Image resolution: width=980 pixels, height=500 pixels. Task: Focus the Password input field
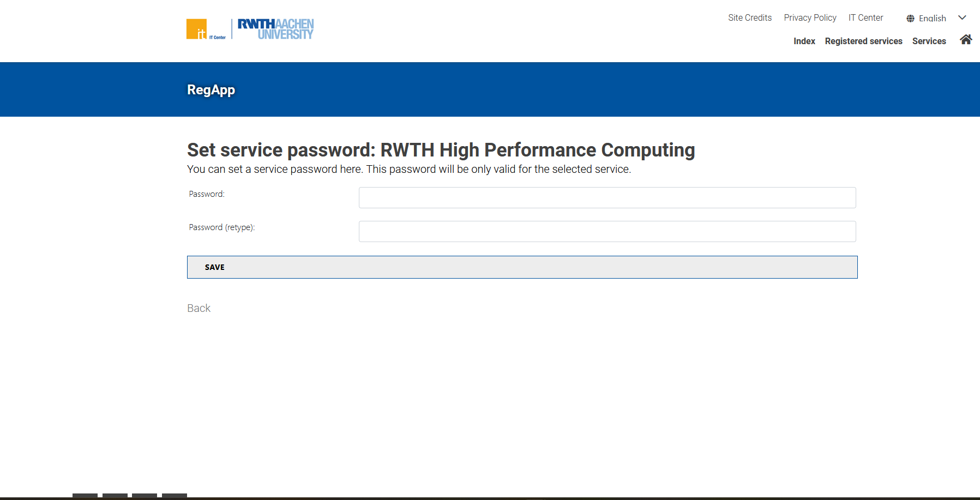pos(607,198)
